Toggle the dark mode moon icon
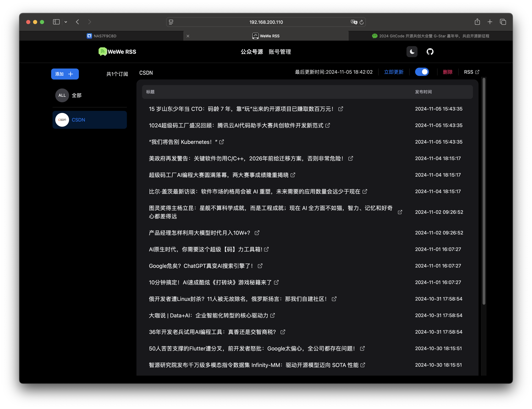The image size is (532, 409). (412, 52)
